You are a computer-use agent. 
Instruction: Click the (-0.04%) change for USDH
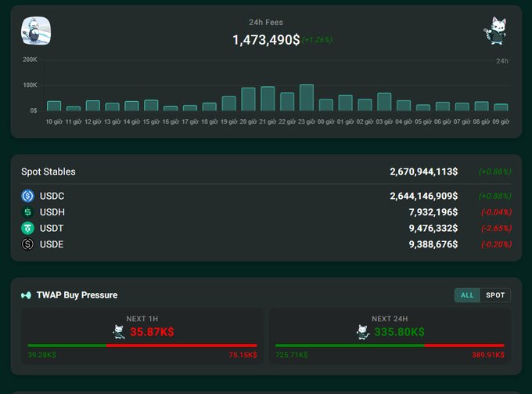(496, 212)
